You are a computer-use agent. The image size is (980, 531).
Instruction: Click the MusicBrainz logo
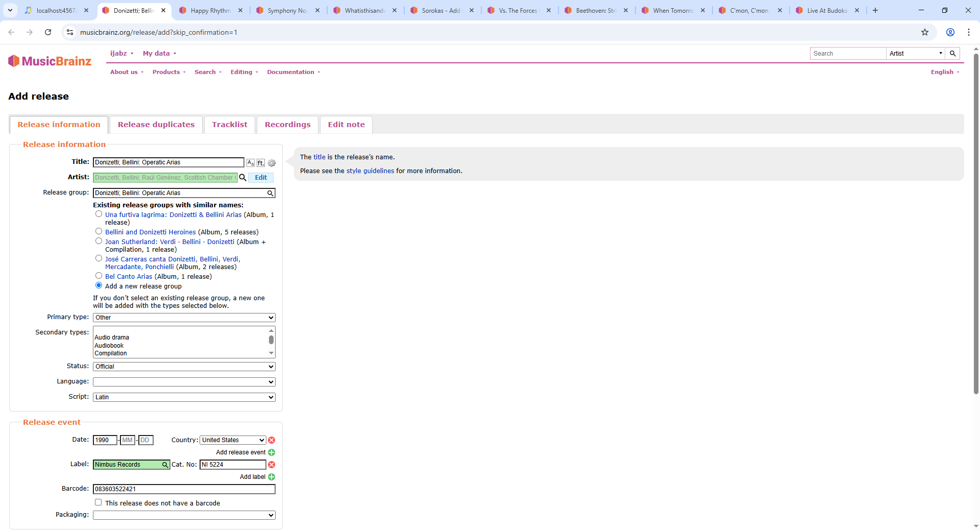pos(50,61)
